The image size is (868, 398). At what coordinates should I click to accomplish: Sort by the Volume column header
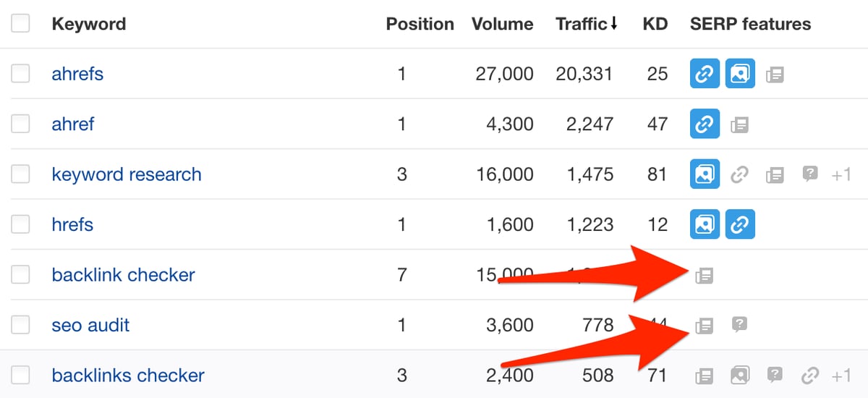tap(503, 24)
